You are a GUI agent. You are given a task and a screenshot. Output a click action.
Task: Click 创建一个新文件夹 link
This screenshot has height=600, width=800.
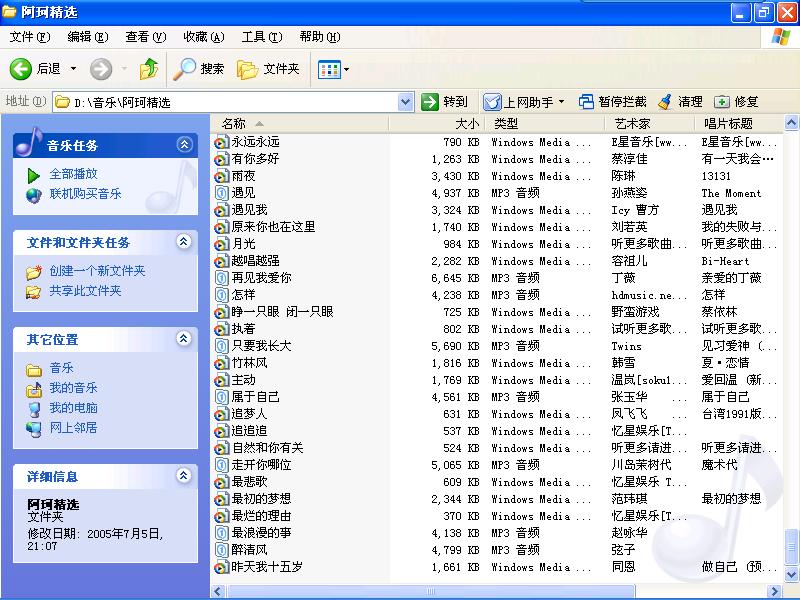[97, 271]
